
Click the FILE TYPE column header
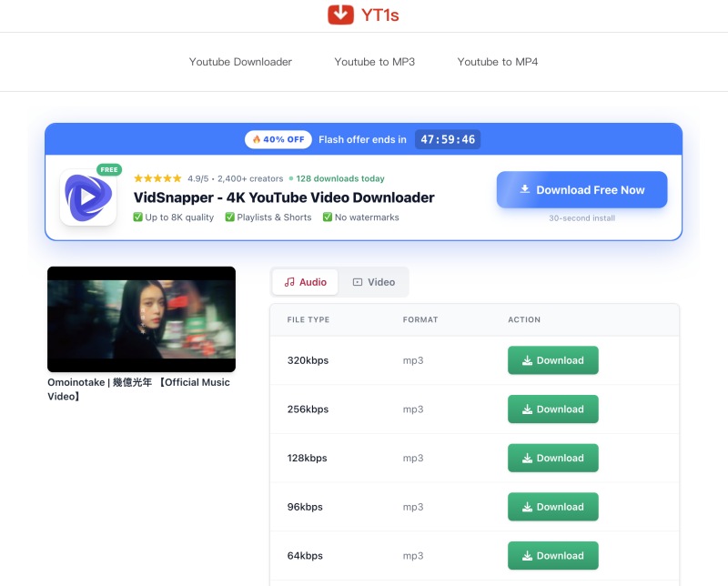click(308, 319)
